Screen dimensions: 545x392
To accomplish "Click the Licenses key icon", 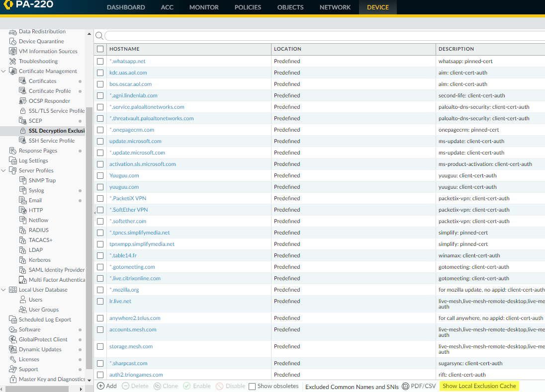I will pos(13,359).
